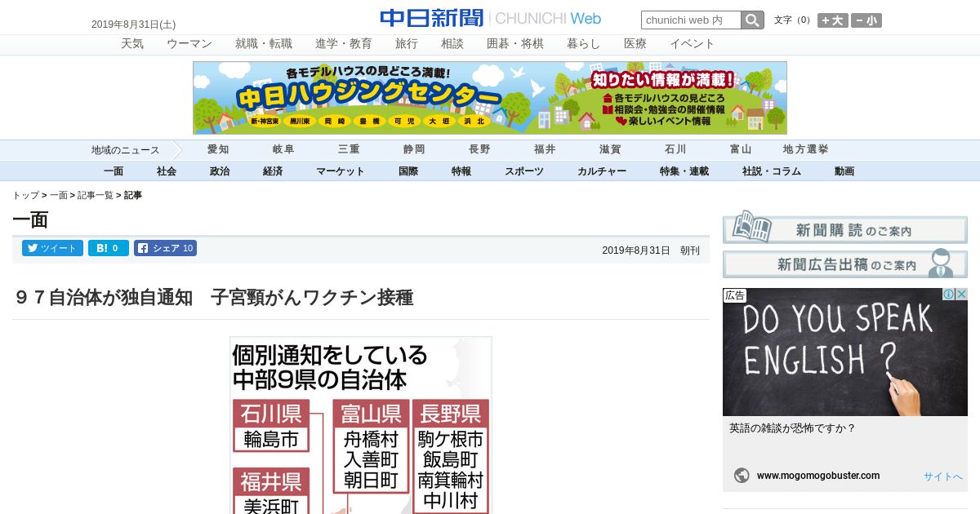Image resolution: width=980 pixels, height=514 pixels.
Task: Select 富山 regional news
Action: point(741,149)
